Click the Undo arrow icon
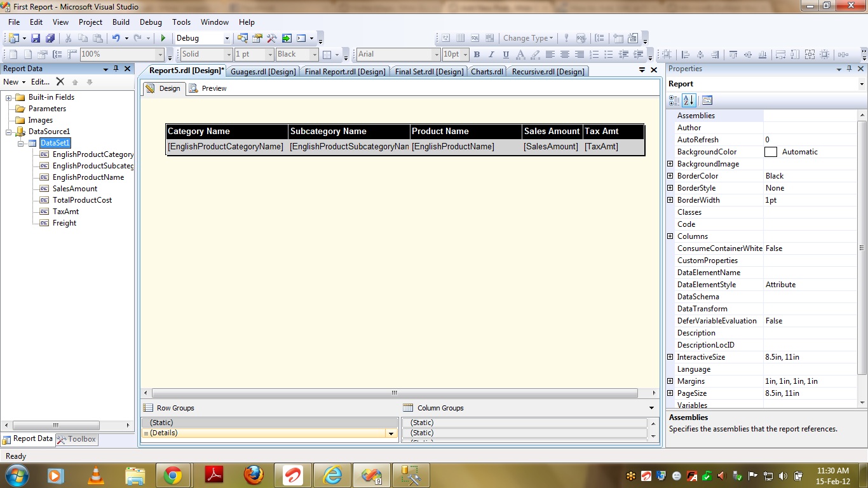868x488 pixels. tap(116, 38)
